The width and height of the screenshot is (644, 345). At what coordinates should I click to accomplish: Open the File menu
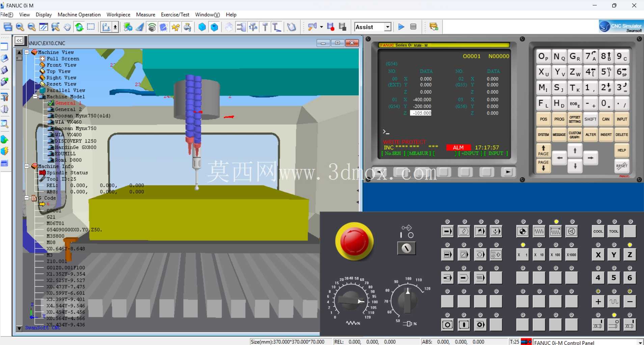pyautogui.click(x=7, y=15)
